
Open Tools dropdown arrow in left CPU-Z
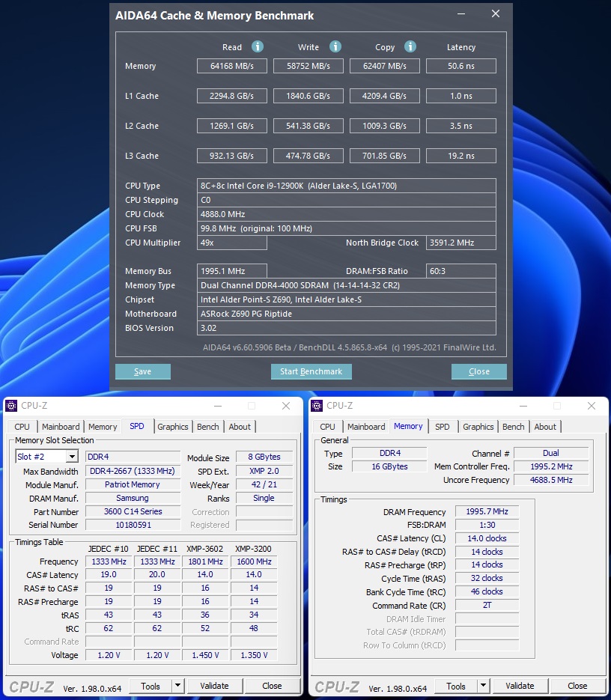[177, 686]
